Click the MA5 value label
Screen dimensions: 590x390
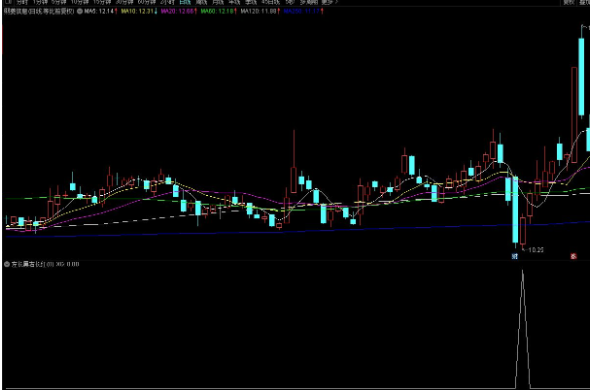pyautogui.click(x=100, y=11)
